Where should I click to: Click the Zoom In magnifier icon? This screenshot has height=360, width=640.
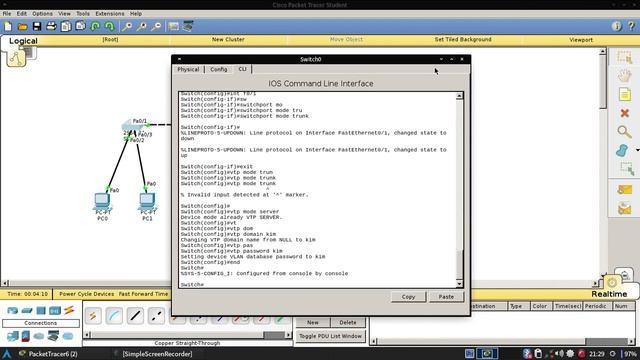(x=127, y=27)
